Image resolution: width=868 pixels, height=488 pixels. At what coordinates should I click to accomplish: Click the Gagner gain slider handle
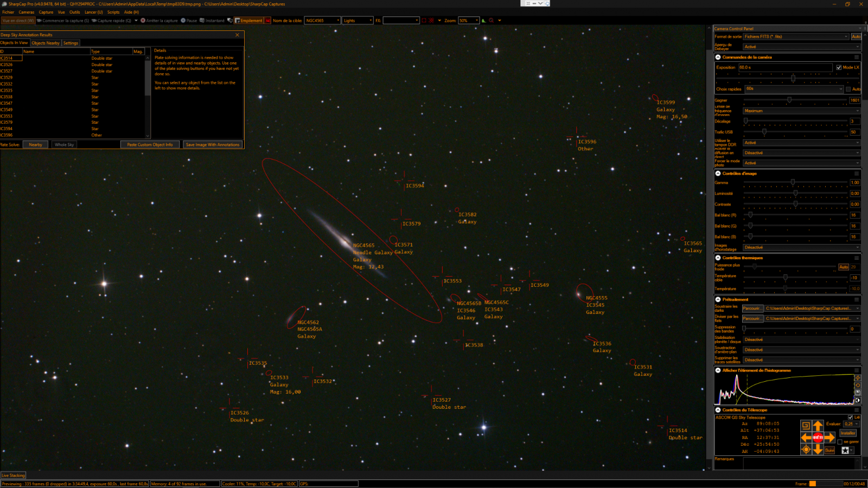point(789,100)
